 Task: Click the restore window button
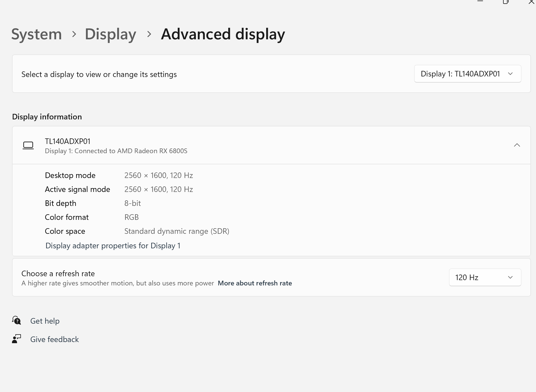[505, 2]
